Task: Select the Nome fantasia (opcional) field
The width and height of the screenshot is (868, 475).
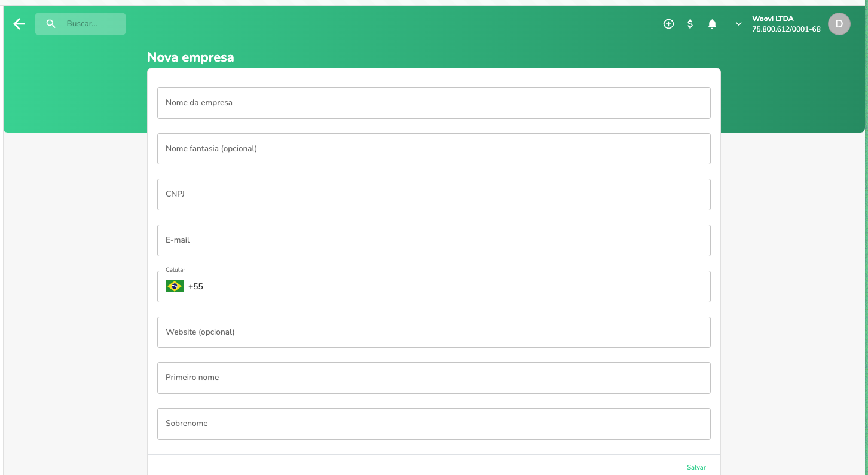Action: point(433,149)
